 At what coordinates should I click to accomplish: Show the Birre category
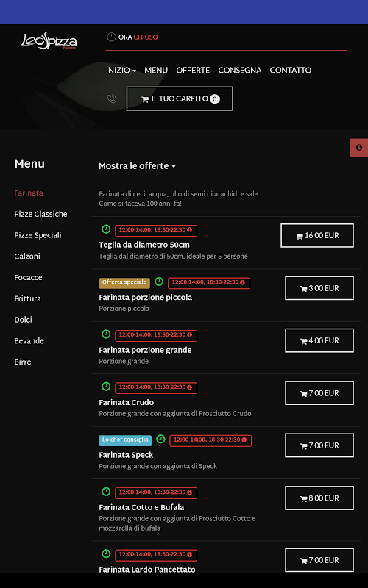point(23,362)
